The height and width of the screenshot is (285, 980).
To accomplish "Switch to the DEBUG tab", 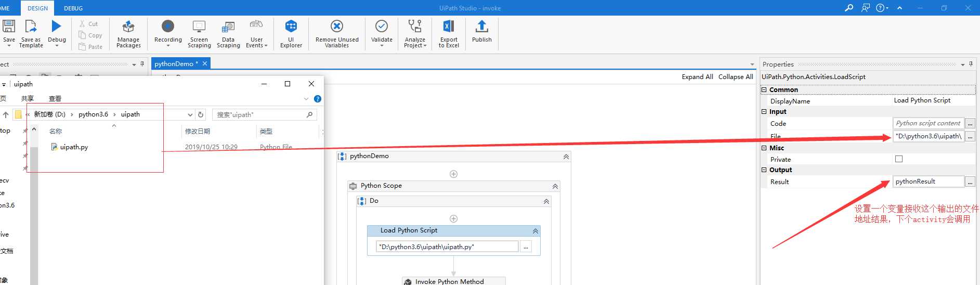I will click(x=73, y=8).
